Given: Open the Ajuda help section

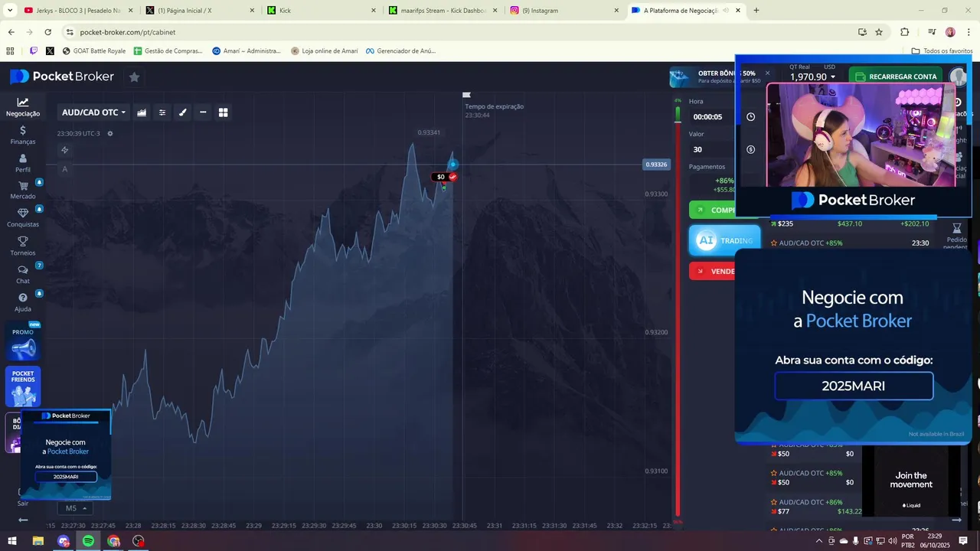Looking at the screenshot, I should (23, 302).
